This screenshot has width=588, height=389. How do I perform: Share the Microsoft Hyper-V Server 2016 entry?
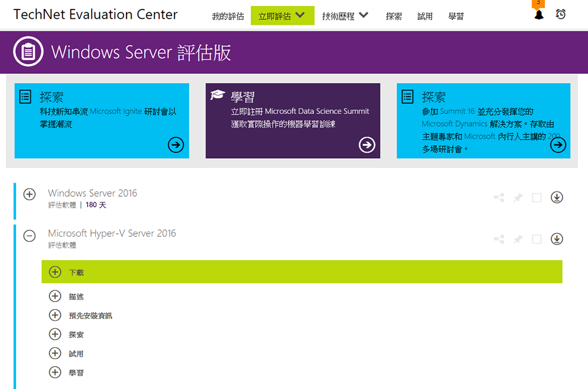499,239
